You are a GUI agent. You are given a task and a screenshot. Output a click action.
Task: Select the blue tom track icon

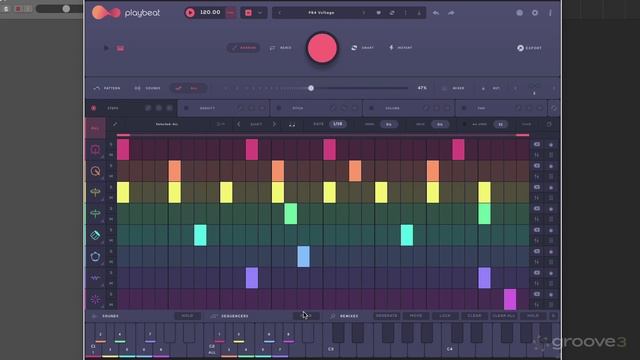96,256
